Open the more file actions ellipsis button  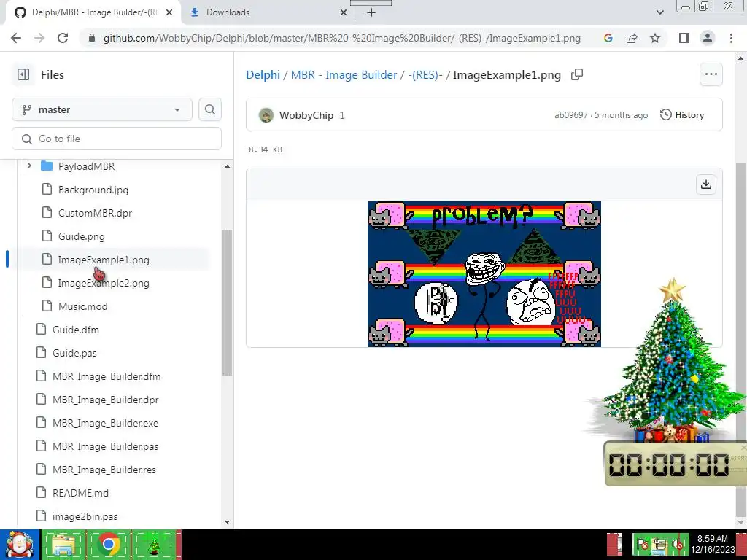coord(711,74)
